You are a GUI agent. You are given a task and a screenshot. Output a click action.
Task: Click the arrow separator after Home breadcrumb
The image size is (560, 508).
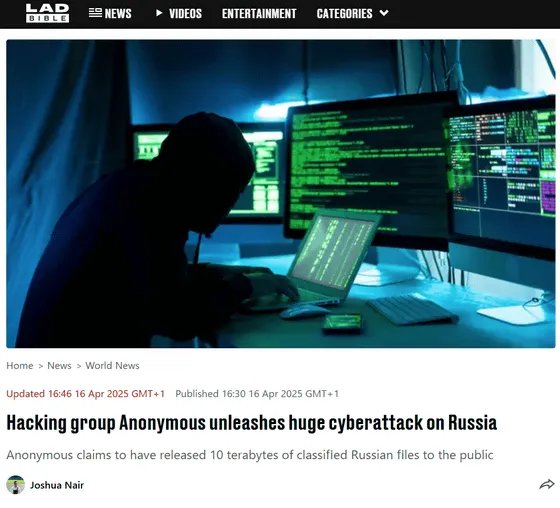pyautogui.click(x=40, y=366)
